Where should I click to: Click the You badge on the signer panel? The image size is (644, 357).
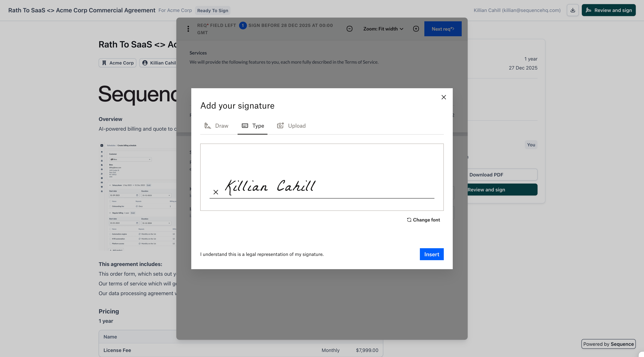[531, 145]
